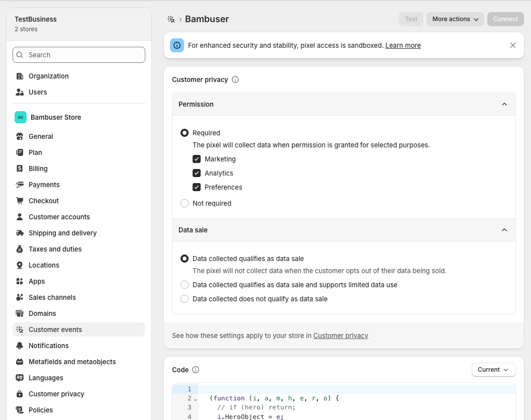Click the Domains icon
The height and width of the screenshot is (420, 531).
tap(20, 313)
